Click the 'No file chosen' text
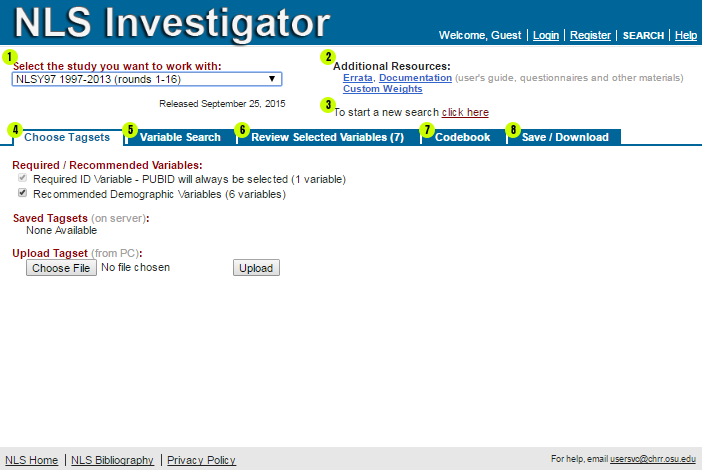 (136, 267)
